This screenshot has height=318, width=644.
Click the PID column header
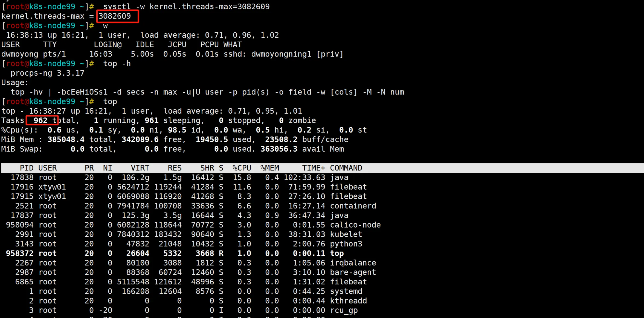tap(27, 168)
